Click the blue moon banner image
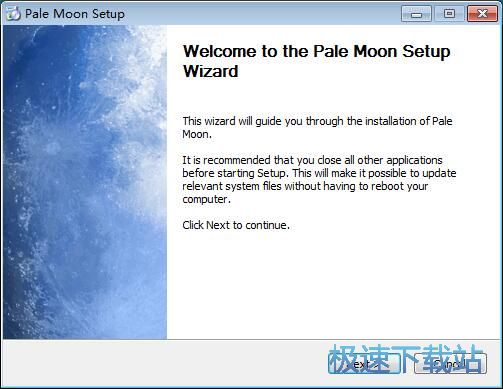 tap(85, 182)
